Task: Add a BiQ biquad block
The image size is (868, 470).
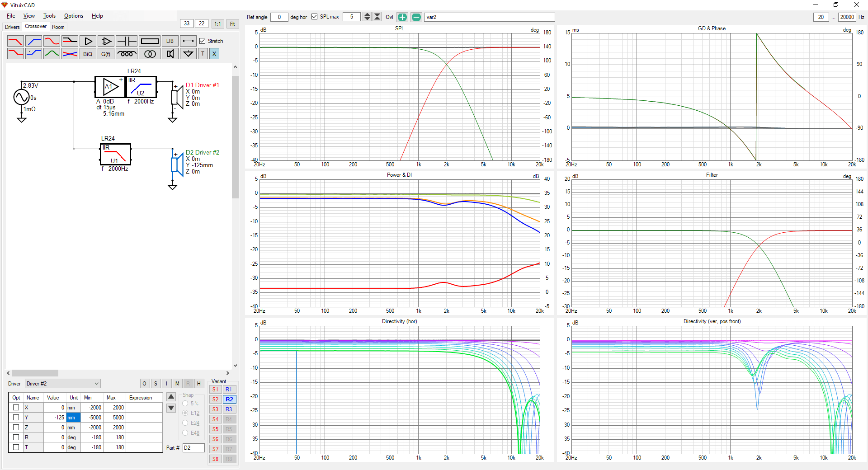Action: (x=88, y=54)
